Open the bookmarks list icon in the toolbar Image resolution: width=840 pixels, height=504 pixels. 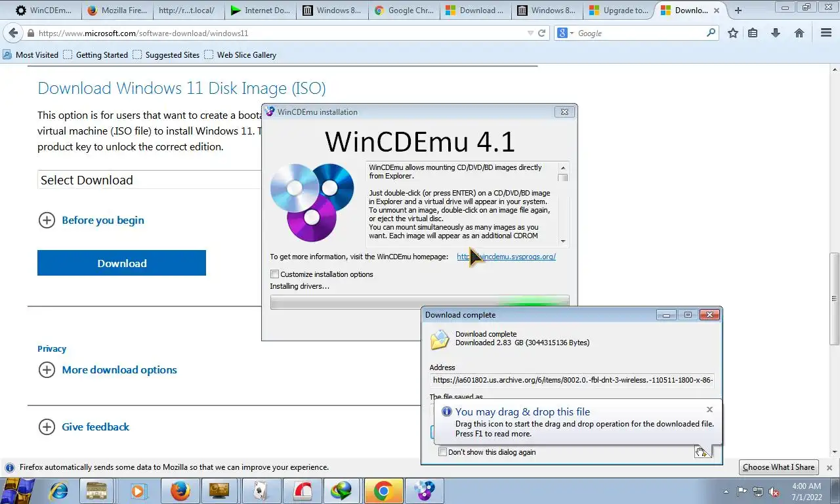753,33
